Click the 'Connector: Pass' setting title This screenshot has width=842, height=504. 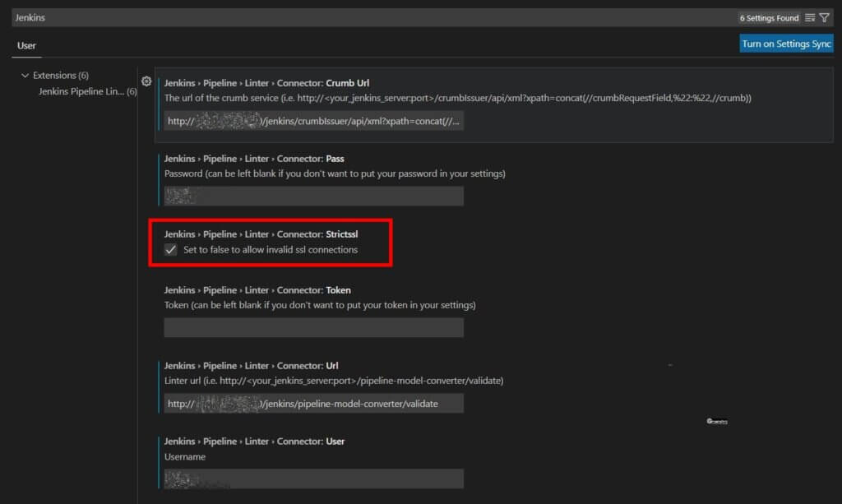[x=254, y=159]
